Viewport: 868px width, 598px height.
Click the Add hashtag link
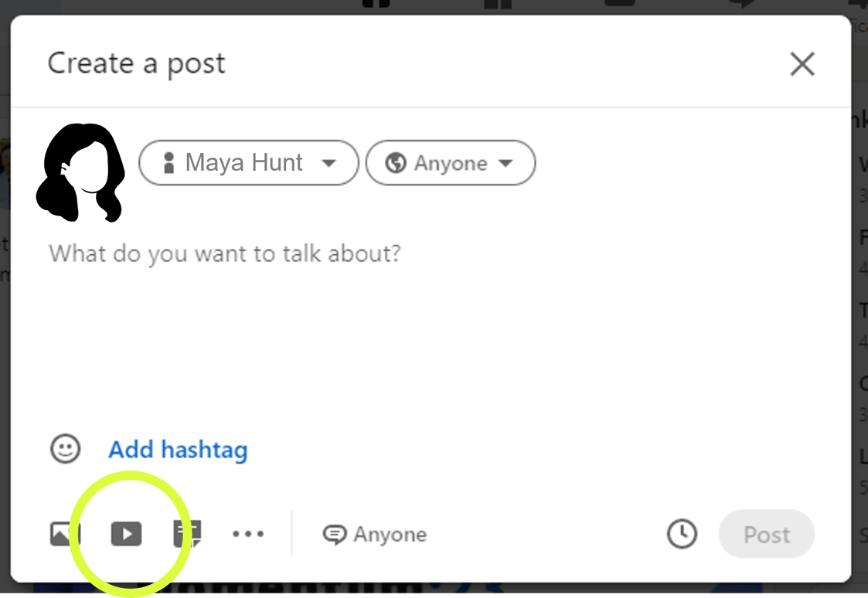(178, 449)
